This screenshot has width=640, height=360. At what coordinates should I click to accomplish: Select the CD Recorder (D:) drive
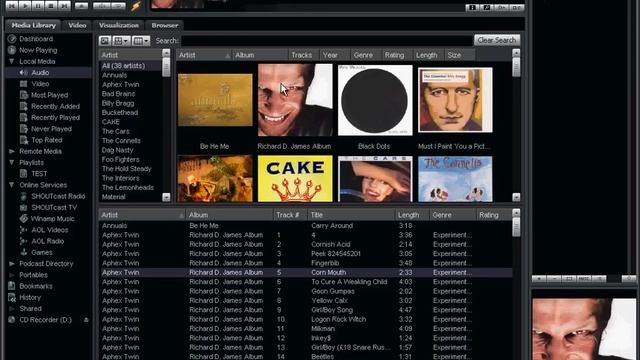coord(45,320)
